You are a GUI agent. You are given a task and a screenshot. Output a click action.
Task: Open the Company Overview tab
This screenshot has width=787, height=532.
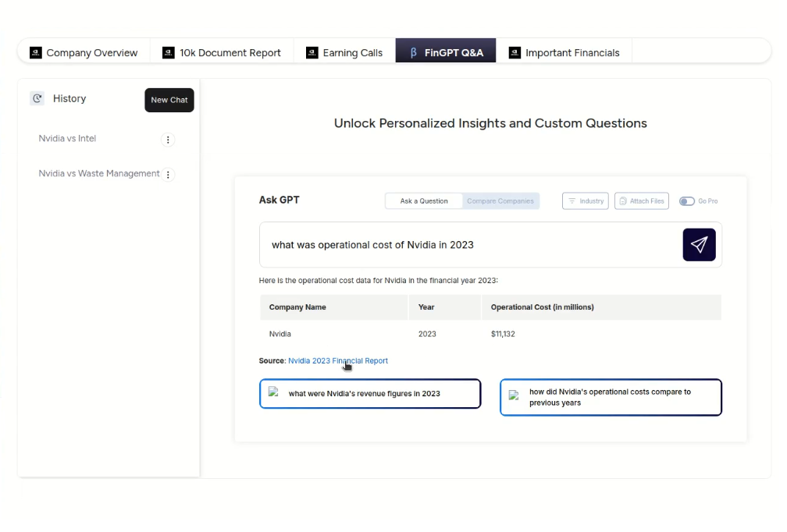pos(84,52)
